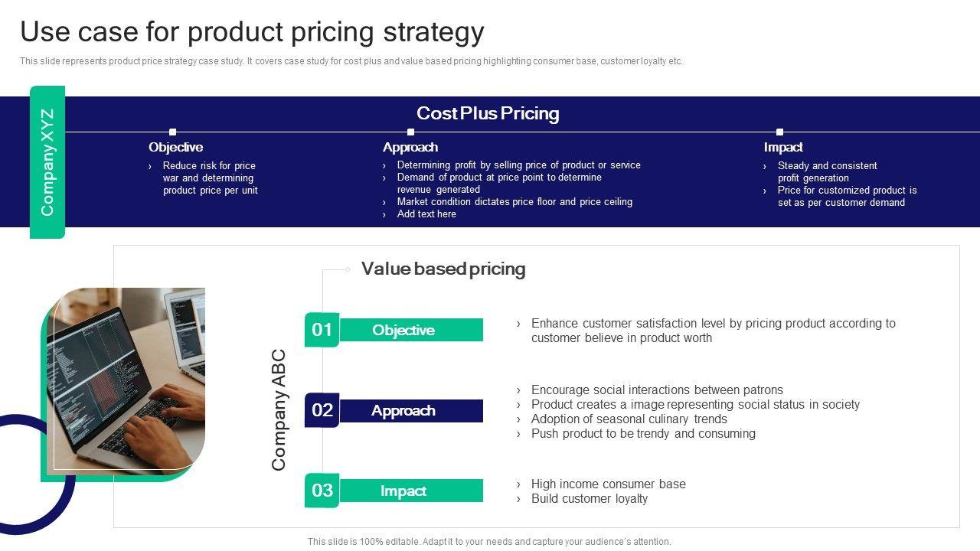The width and height of the screenshot is (980, 551).
Task: Click the 'Add text here' placeholder bullet
Action: [426, 214]
